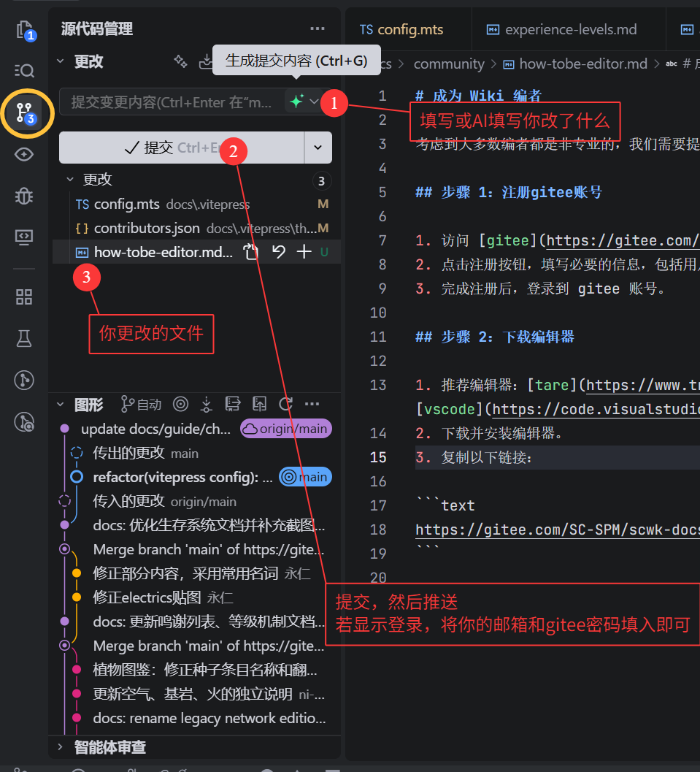Viewport: 700px width, 772px height.
Task: Open the Run and Debug bug icon
Action: 24,196
